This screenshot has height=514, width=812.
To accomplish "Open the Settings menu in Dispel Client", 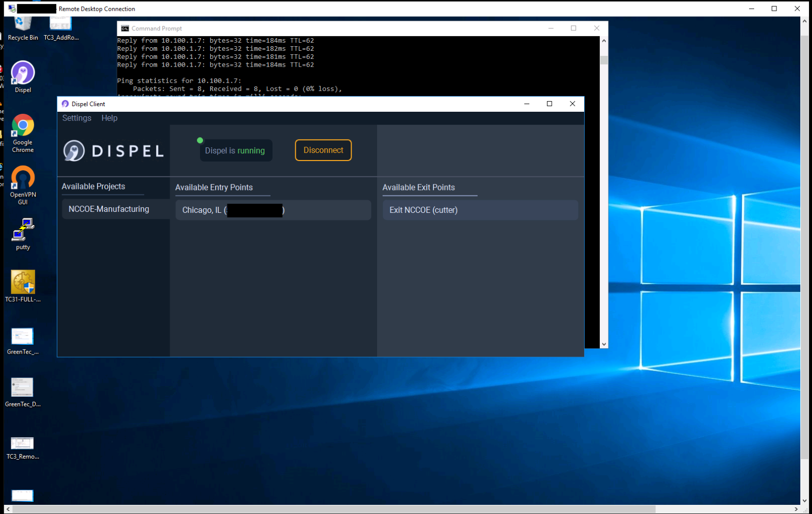I will tap(77, 118).
